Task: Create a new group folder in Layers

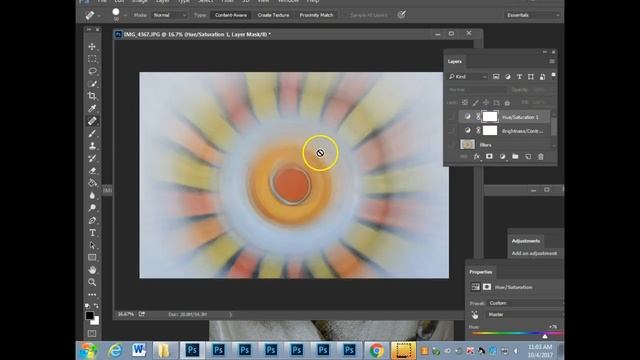Action: (515, 157)
